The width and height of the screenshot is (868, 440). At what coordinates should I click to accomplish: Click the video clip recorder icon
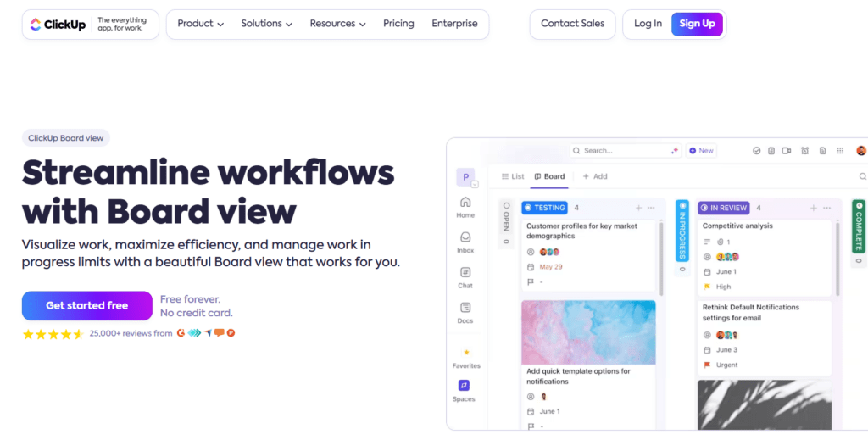[787, 151]
